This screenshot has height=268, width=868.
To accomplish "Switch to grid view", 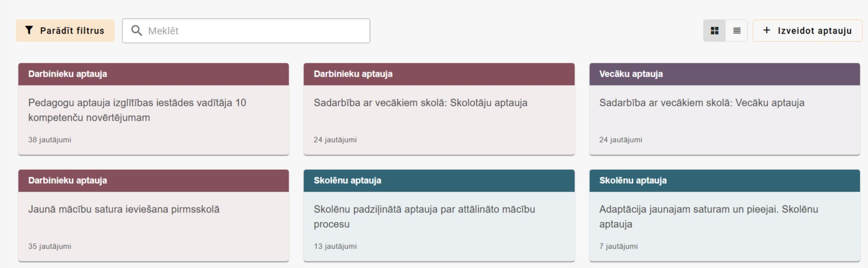I will (714, 31).
